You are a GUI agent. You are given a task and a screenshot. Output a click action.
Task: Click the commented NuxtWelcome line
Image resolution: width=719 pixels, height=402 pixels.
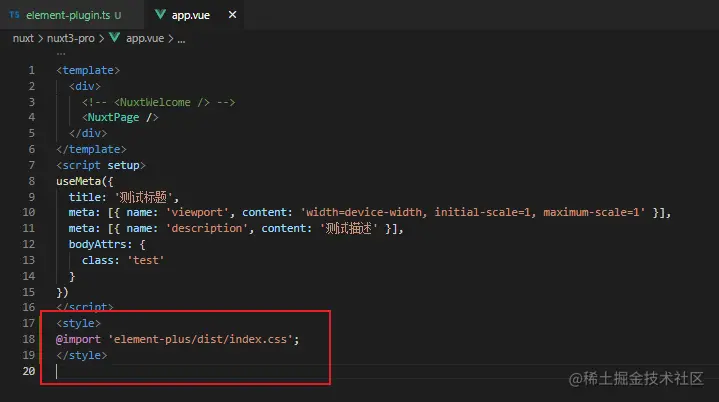click(159, 102)
